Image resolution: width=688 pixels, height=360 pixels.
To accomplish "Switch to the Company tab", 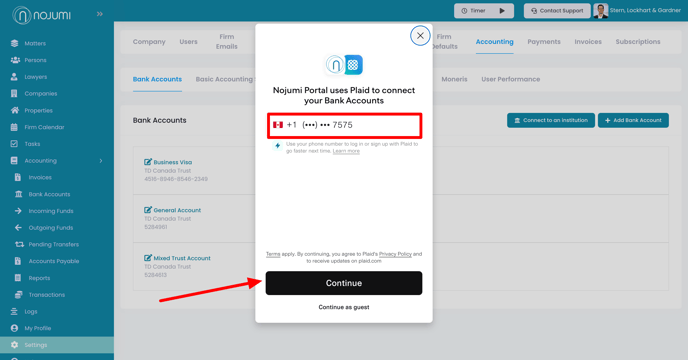I will (x=149, y=42).
